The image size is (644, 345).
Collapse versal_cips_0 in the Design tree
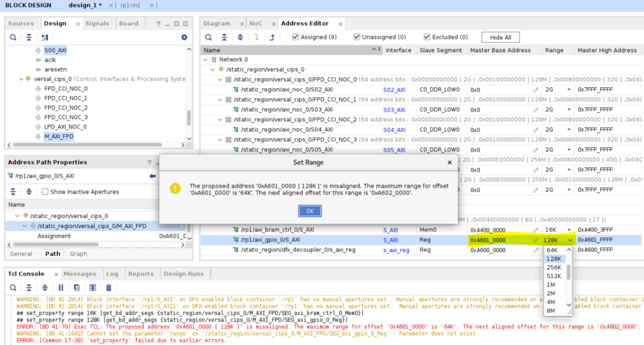21,79
